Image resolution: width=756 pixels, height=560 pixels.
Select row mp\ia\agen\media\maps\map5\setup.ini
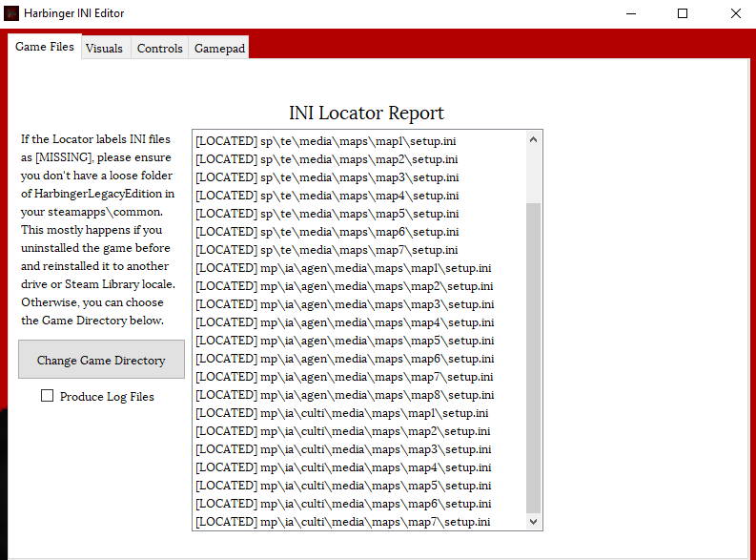(359, 341)
